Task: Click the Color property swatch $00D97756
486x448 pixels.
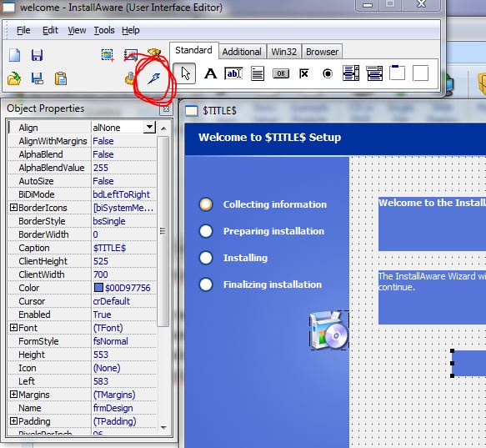Action: (98, 288)
